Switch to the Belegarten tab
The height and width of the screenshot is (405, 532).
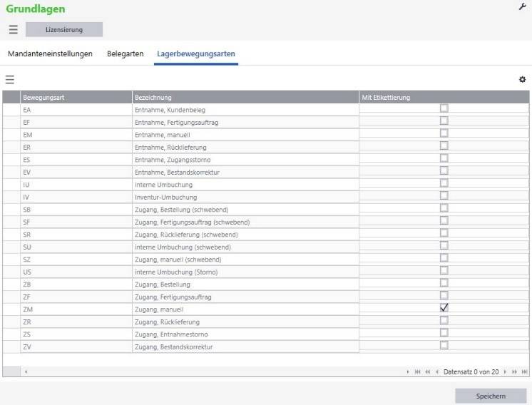(125, 53)
